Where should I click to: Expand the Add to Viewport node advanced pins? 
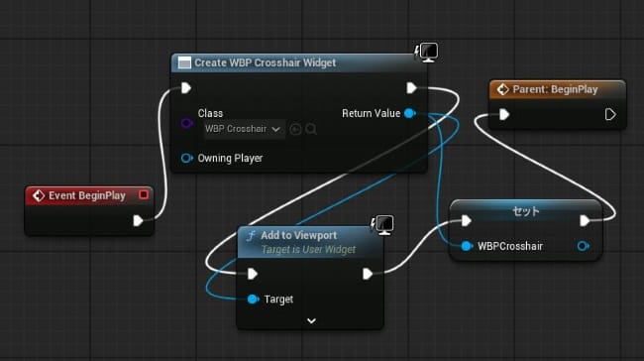311,320
